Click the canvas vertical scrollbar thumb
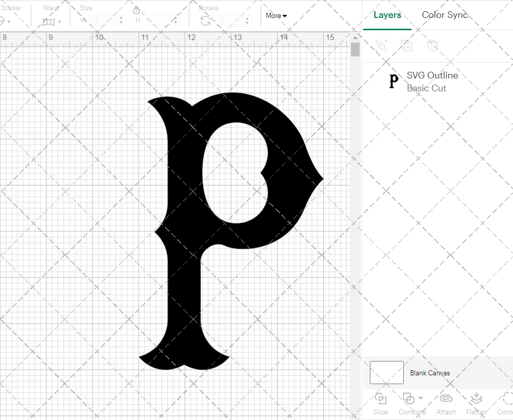Screen dimensions: 513x420 coord(355,50)
